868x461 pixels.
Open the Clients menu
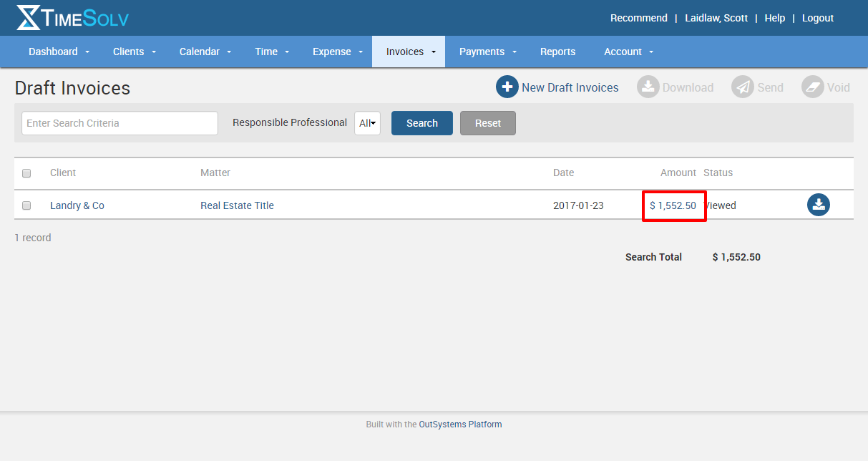pyautogui.click(x=132, y=52)
